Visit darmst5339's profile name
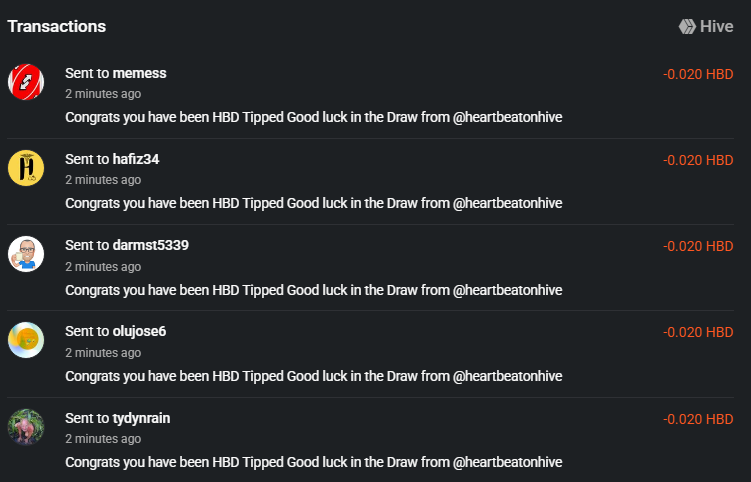Image resolution: width=751 pixels, height=482 pixels. point(150,245)
